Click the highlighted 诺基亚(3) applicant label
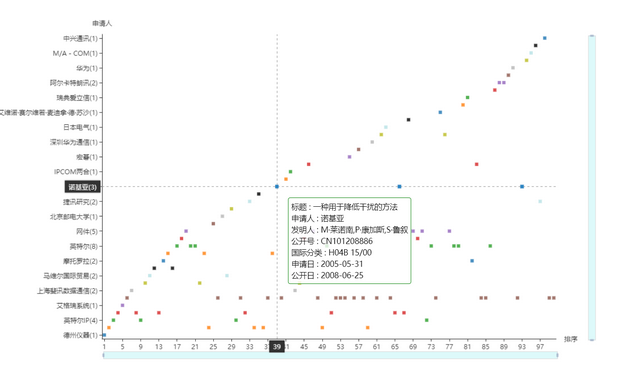 point(82,187)
